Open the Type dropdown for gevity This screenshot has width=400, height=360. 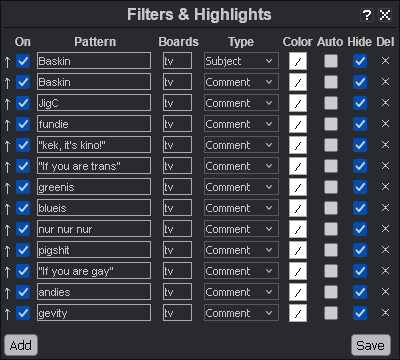coord(241,313)
